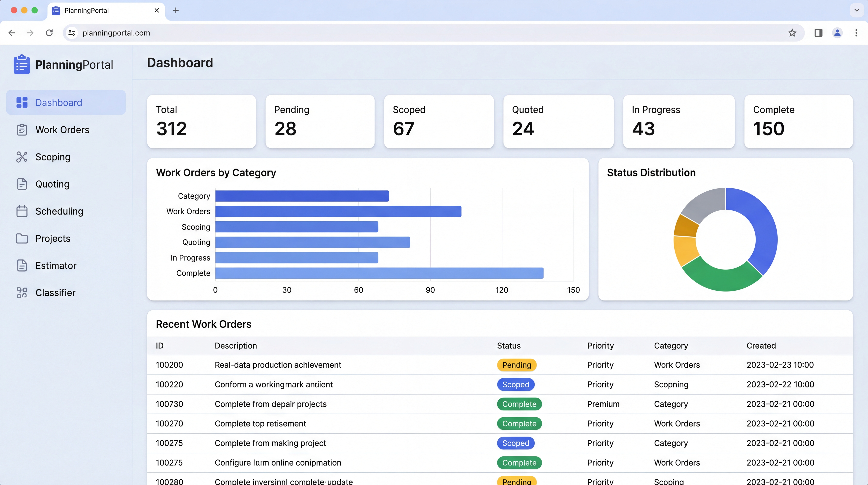Open the browser three-dot menu
Viewport: 868px width, 485px height.
click(x=856, y=33)
